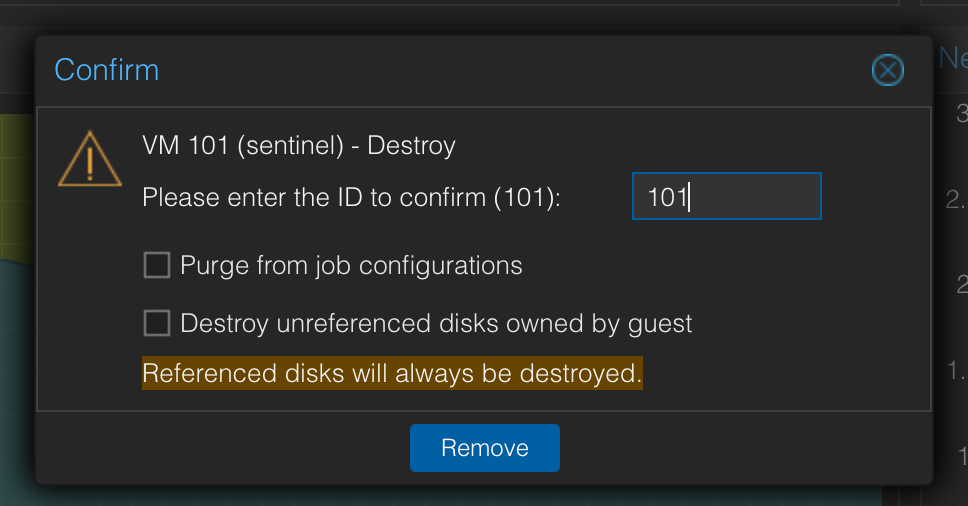Close the Confirm dialog with the X icon
This screenshot has height=506, width=968.
click(x=887, y=70)
